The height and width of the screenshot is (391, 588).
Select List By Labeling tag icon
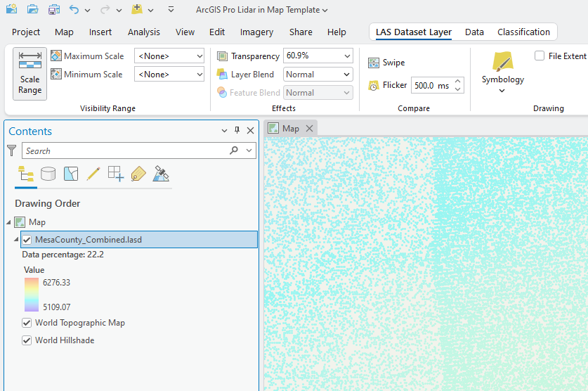(138, 174)
